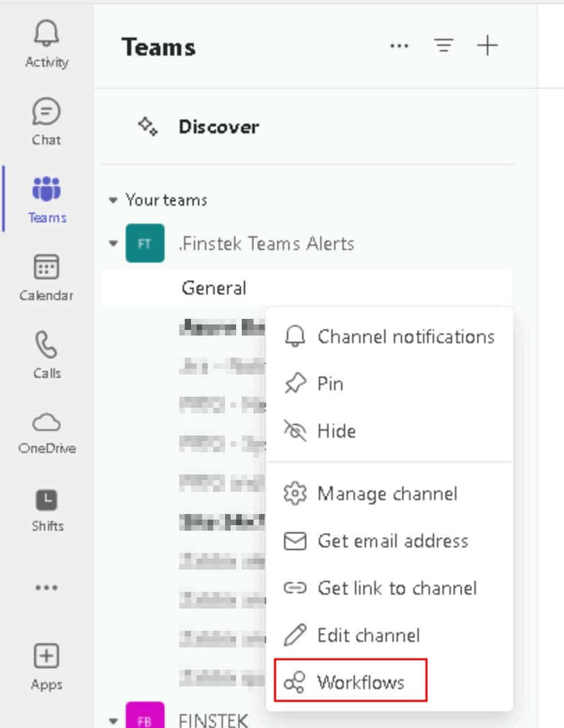Click the FB team avatar
Screen dimensions: 564x728
click(145, 715)
